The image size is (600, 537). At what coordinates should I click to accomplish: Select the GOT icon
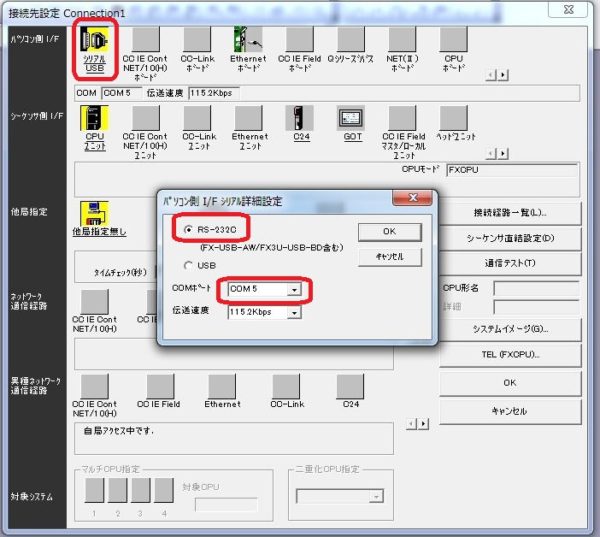351,118
